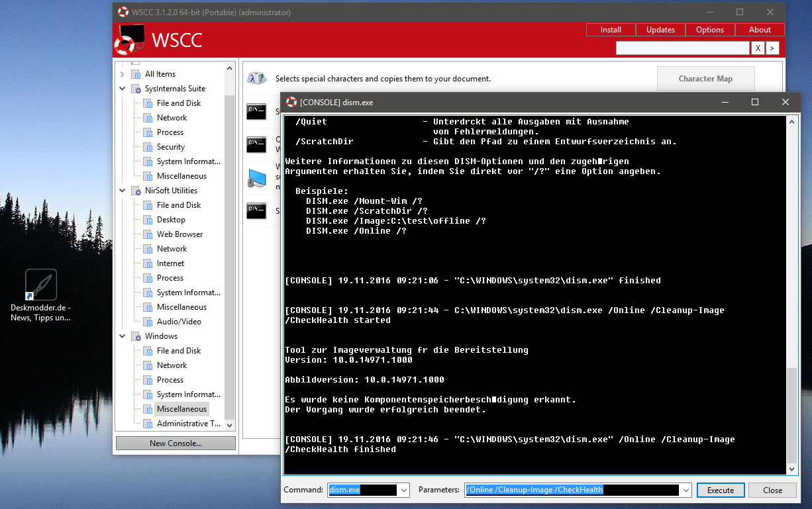Viewport: 812px width, 509px height.
Task: Select Process under Windows node
Action: click(170, 380)
